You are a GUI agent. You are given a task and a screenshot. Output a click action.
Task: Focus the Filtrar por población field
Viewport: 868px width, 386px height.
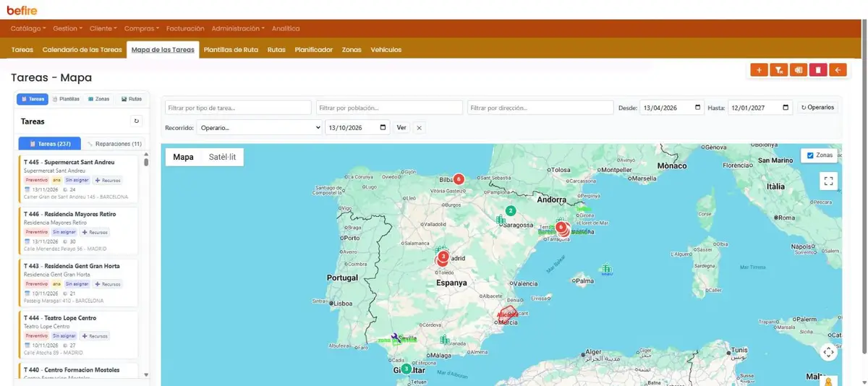[x=389, y=108]
